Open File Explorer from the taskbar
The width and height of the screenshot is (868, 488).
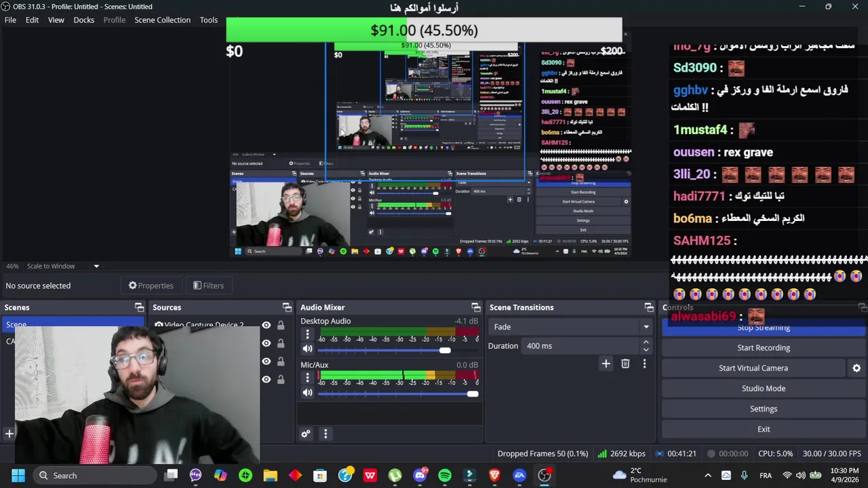[271, 475]
